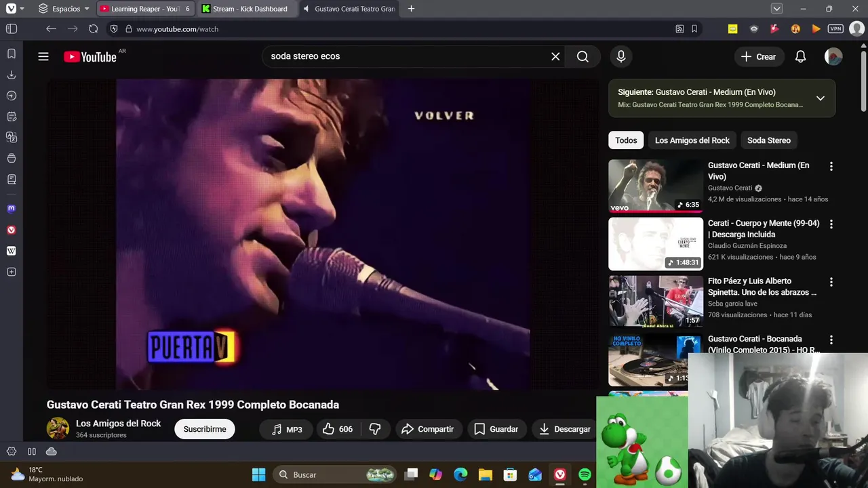Open the History panel in sidebar
The image size is (868, 488).
coord(12,96)
